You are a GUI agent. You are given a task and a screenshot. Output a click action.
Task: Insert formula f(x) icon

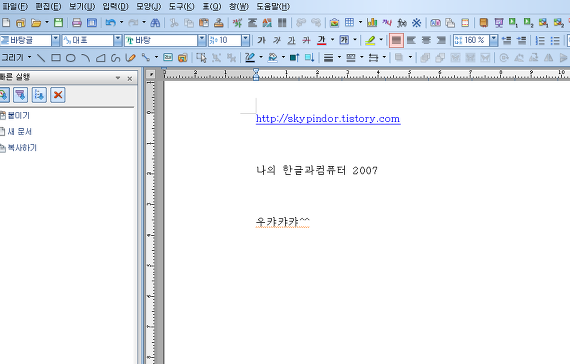402,23
